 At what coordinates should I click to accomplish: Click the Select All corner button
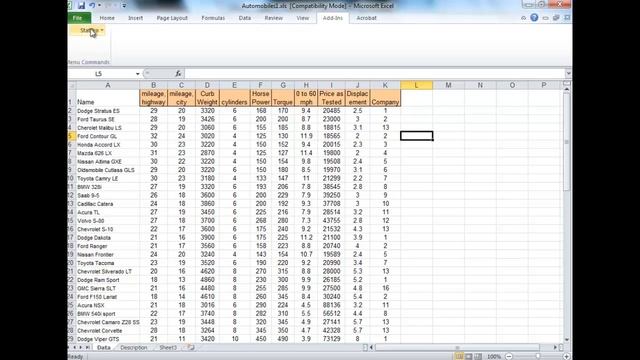pyautogui.click(x=72, y=85)
